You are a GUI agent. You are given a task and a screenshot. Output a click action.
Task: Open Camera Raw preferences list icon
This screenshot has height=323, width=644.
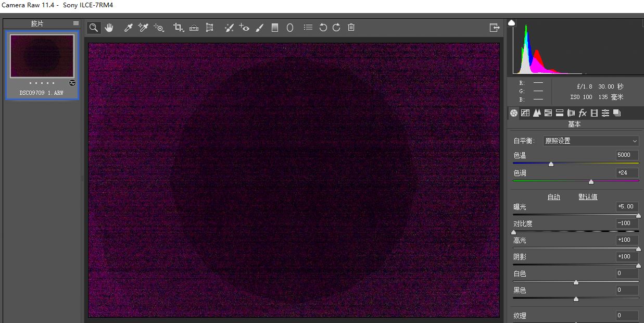pyautogui.click(x=308, y=27)
